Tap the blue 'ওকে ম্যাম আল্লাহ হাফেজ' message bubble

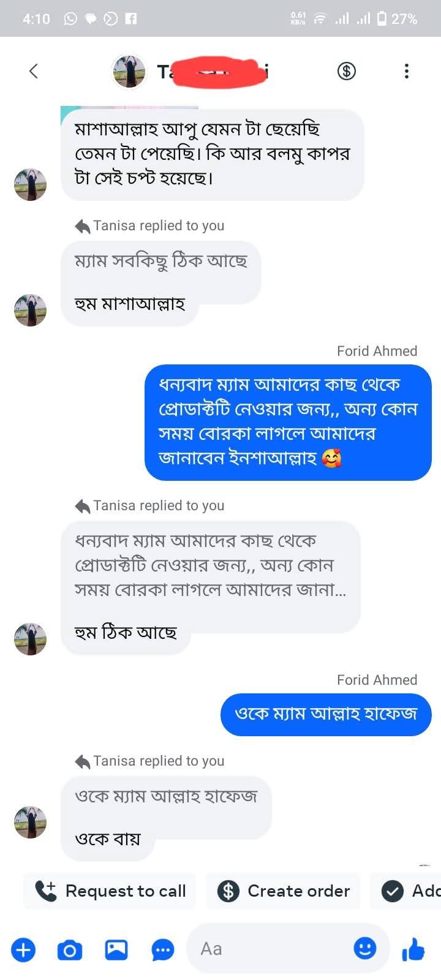point(326,714)
